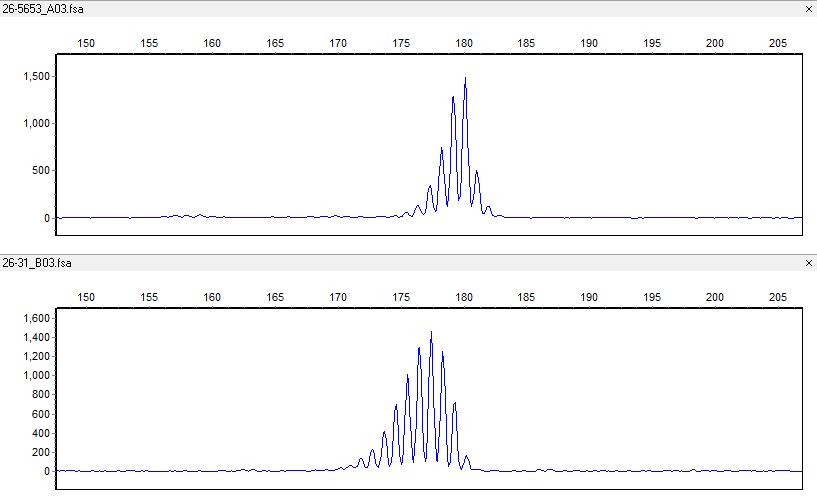Viewport: 817px width, 502px height.
Task: Click the tallest peak in the B03 plot
Action: point(431,334)
